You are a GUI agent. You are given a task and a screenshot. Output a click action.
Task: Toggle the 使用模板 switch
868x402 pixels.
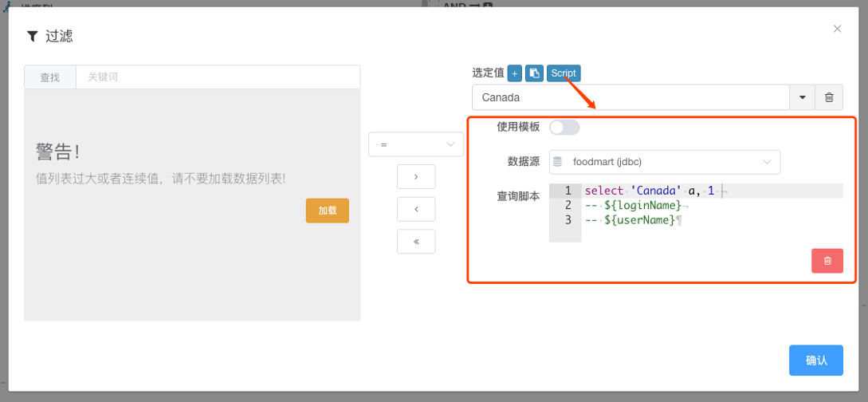tap(564, 127)
